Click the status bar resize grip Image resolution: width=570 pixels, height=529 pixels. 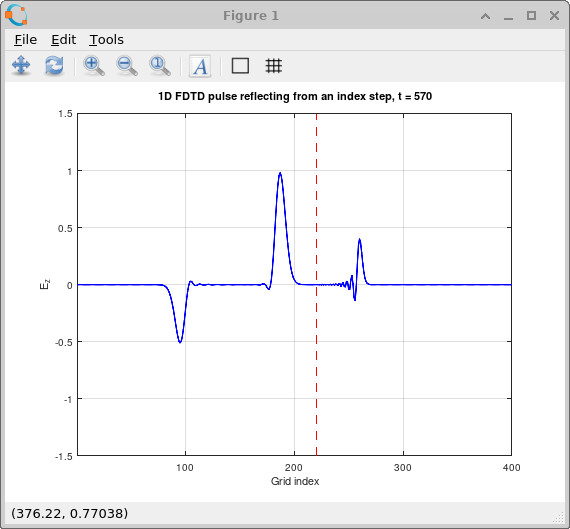click(557, 517)
